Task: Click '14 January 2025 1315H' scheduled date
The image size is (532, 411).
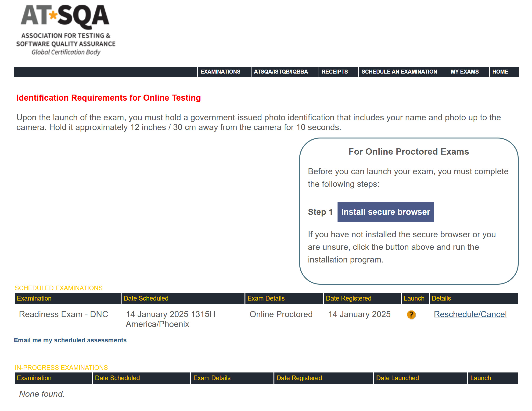Action: [x=170, y=314]
